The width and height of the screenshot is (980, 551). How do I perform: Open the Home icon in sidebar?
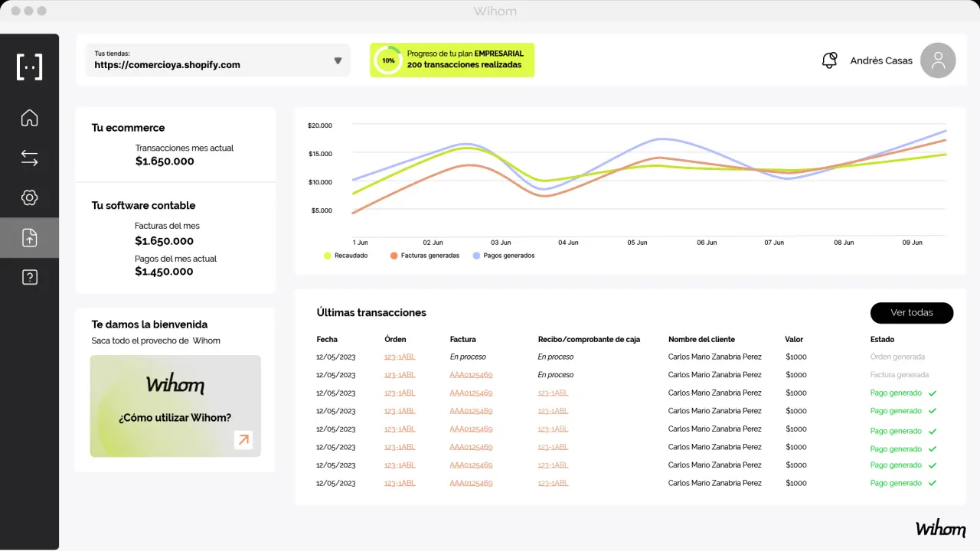(x=29, y=118)
